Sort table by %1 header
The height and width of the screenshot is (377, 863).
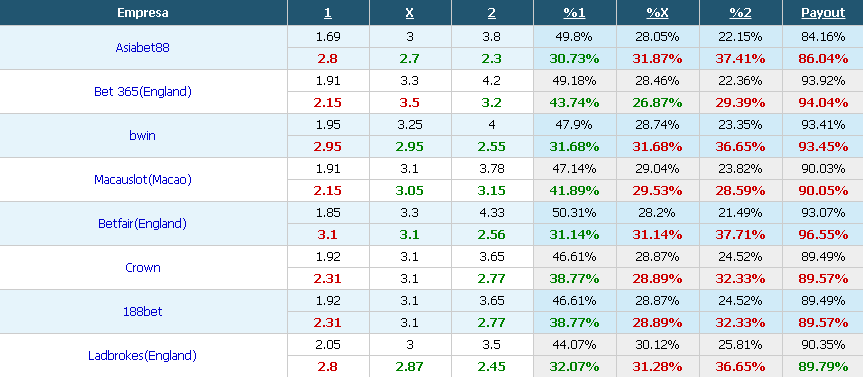[575, 13]
